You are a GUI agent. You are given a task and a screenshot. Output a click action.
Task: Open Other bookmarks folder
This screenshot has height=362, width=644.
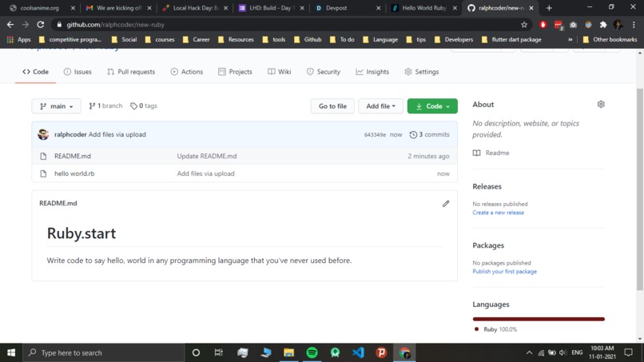point(610,39)
